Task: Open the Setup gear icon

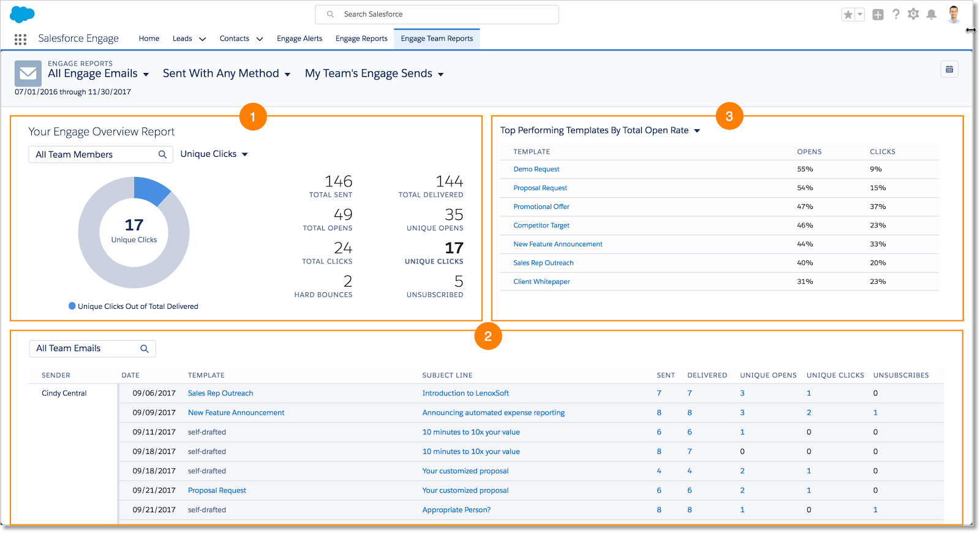Action: [x=913, y=14]
